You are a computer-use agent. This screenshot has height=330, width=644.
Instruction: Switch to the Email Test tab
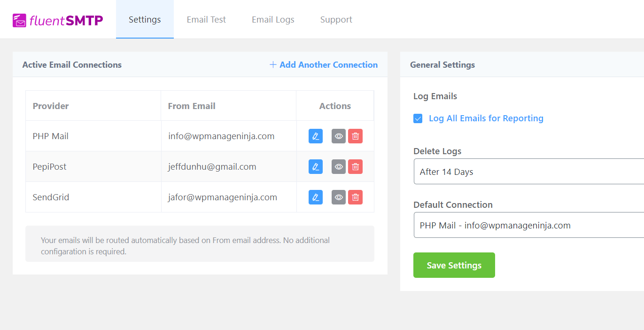[x=206, y=19]
